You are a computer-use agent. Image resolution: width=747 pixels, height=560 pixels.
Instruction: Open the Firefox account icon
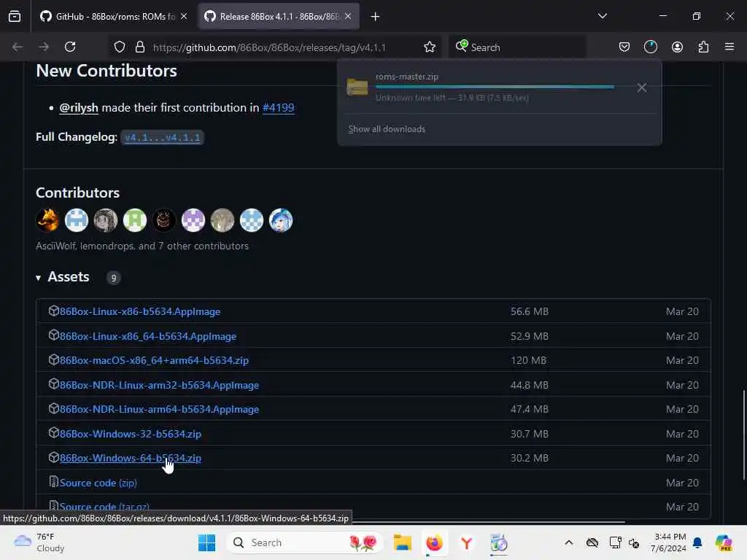point(677,47)
